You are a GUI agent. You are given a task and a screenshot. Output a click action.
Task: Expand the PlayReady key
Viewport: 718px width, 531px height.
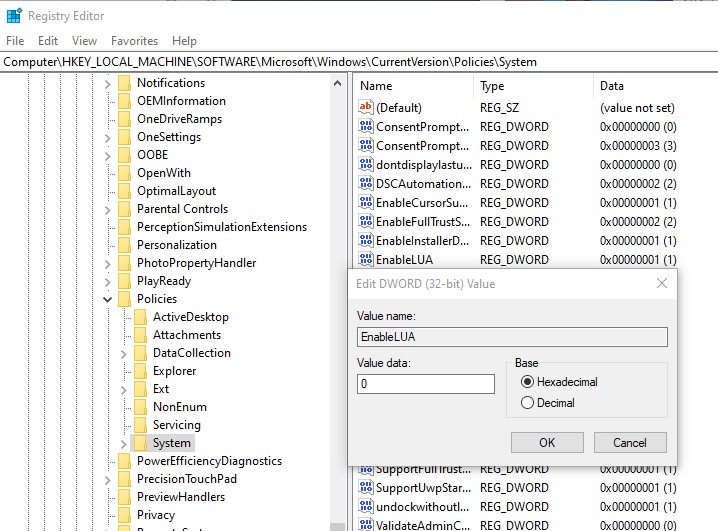tap(107, 282)
